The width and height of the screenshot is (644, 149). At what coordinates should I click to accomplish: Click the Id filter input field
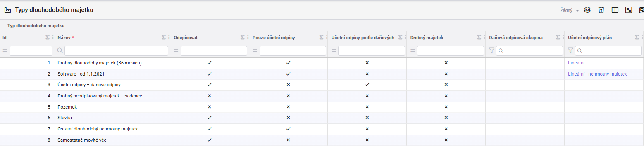pyautogui.click(x=31, y=51)
